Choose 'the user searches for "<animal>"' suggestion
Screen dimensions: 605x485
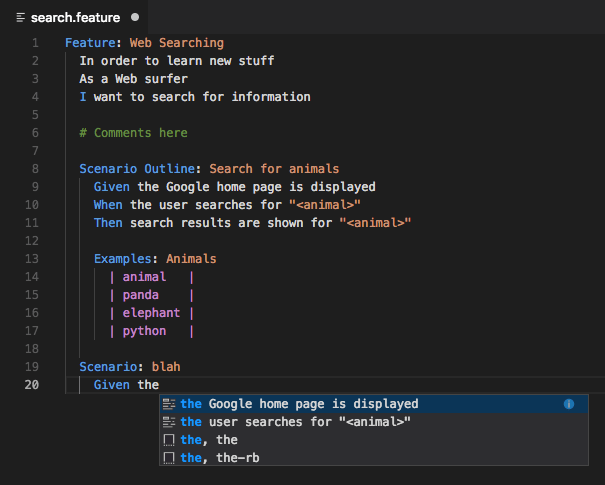[x=296, y=422]
